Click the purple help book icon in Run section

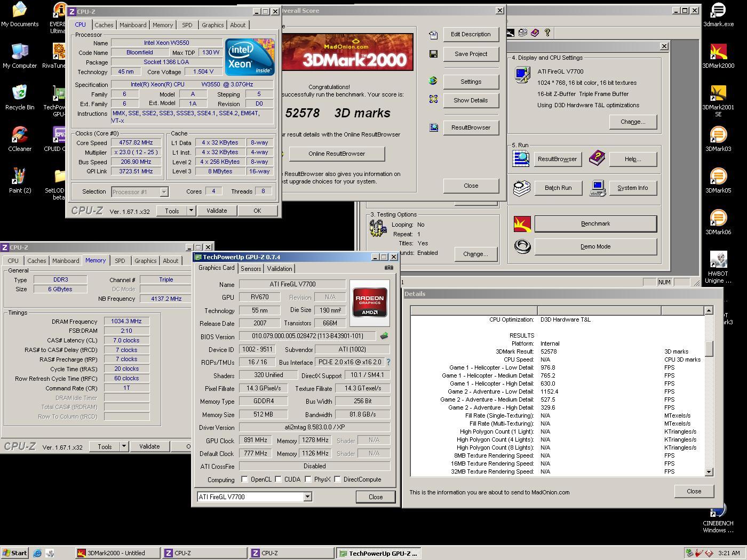[597, 158]
